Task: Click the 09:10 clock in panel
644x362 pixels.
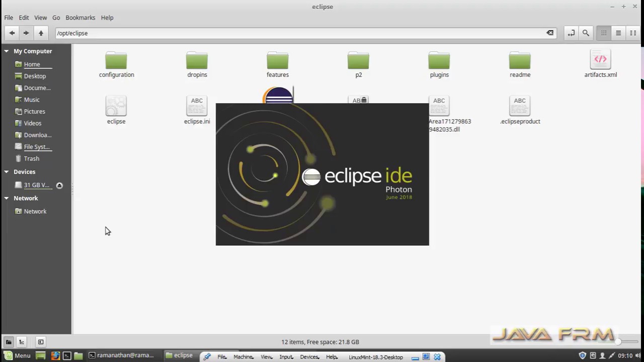Action: [x=625, y=355]
